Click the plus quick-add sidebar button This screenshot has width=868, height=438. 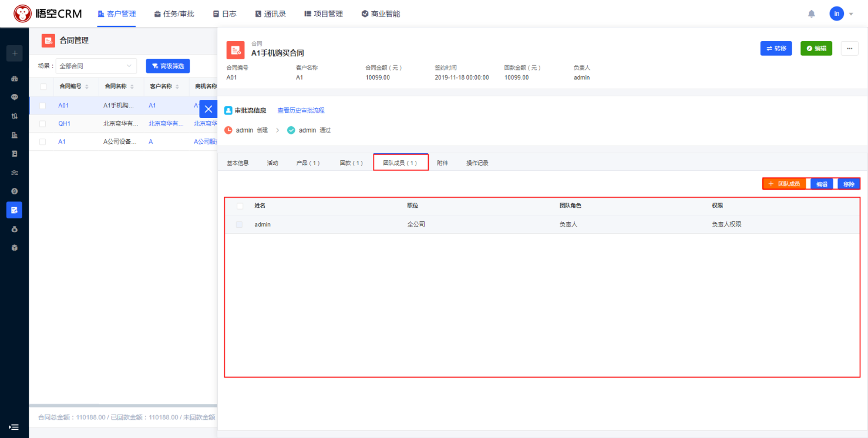point(15,53)
